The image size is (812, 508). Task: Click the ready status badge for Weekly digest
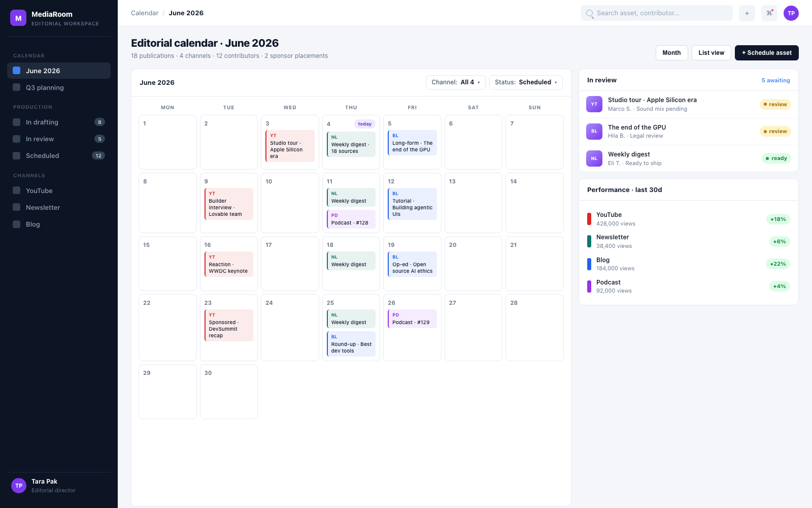[776, 158]
